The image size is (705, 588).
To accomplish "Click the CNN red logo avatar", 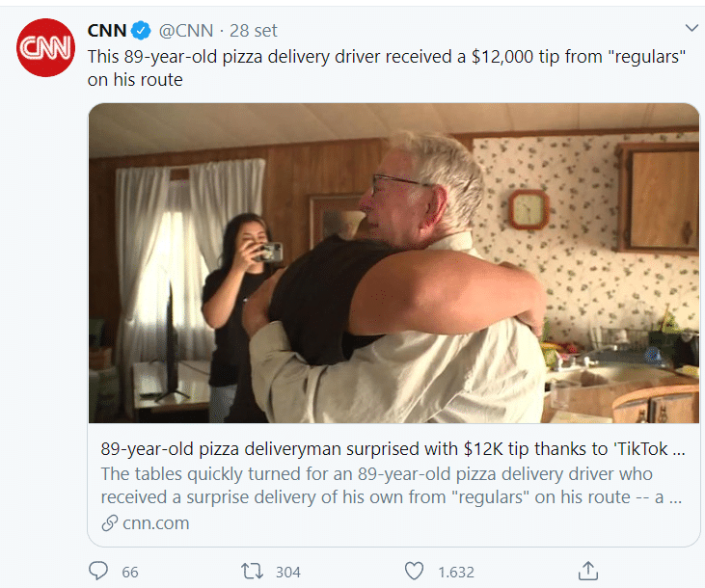I will click(45, 46).
